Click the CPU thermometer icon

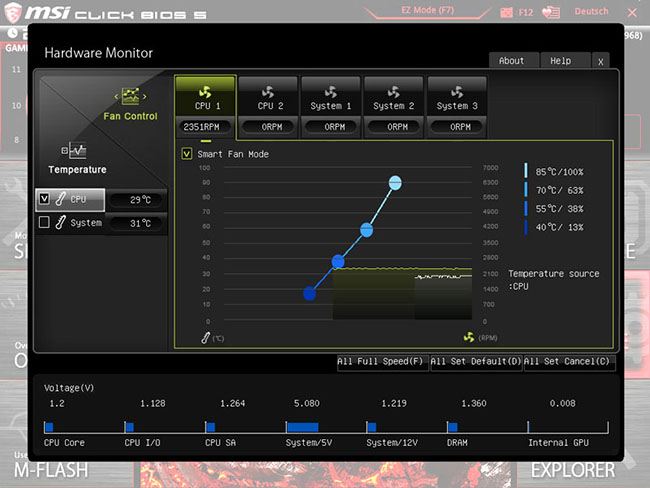[x=61, y=199]
